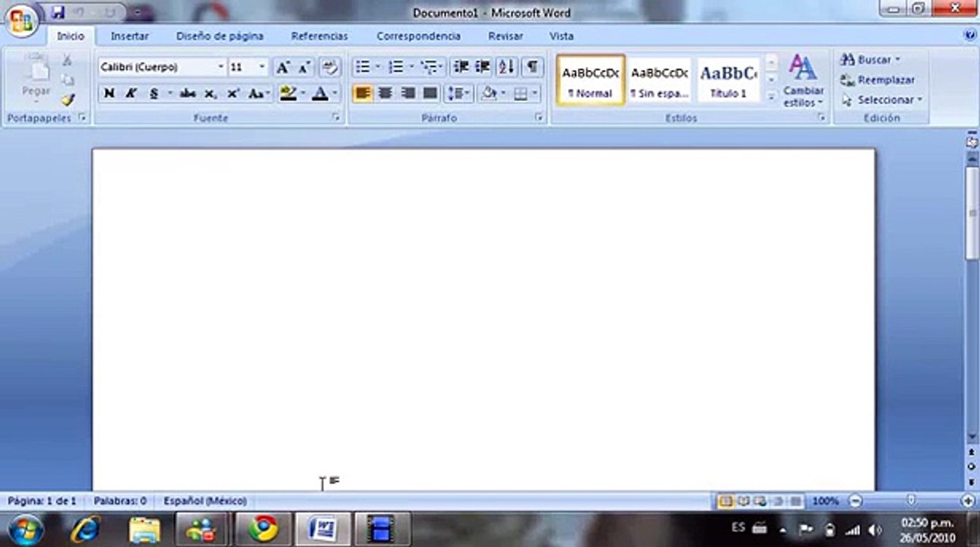The height and width of the screenshot is (547, 980).
Task: Click the Palabras: 0 word count
Action: [x=120, y=501]
